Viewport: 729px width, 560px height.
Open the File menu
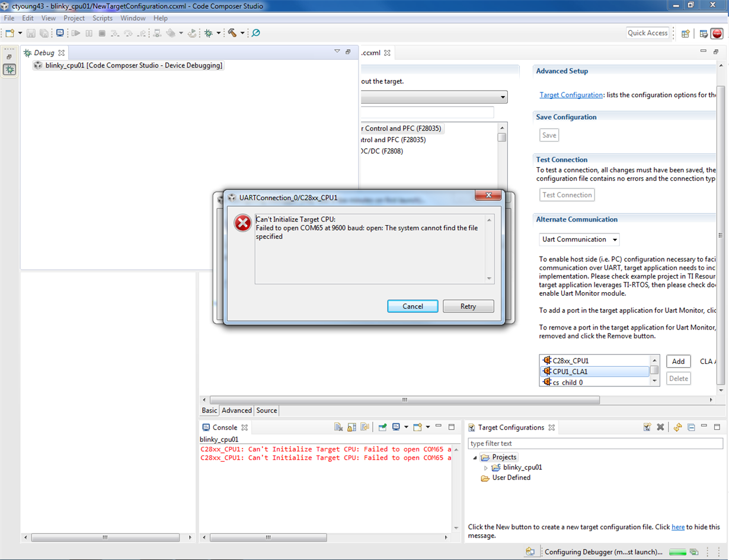9,18
